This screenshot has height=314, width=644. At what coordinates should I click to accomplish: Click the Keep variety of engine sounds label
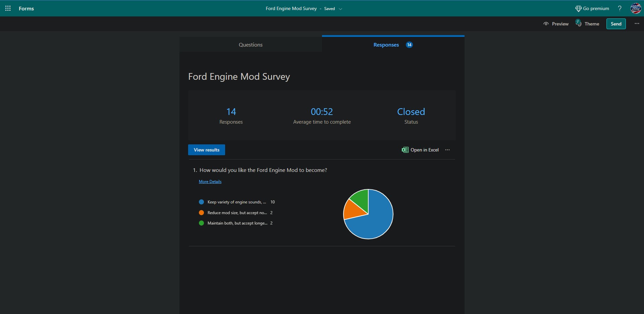click(x=236, y=202)
